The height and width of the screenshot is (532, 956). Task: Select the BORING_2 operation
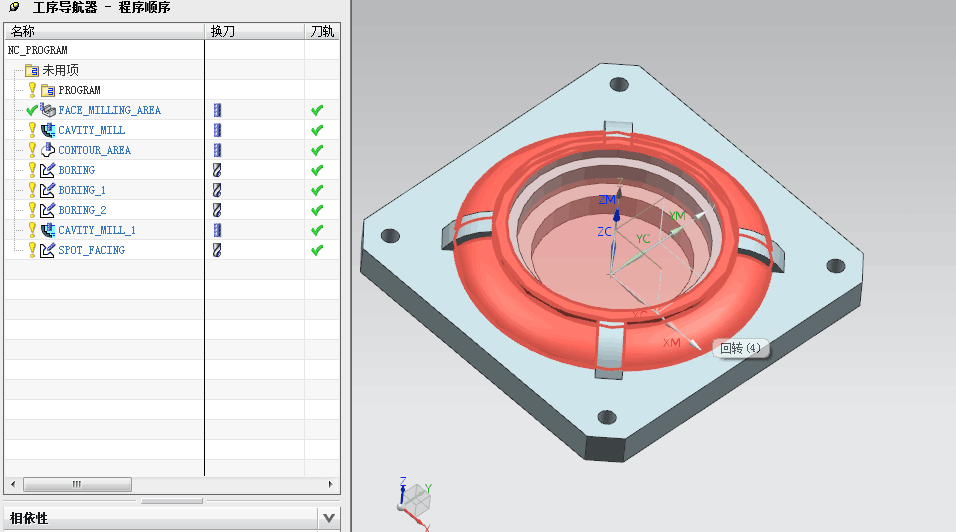[82, 210]
